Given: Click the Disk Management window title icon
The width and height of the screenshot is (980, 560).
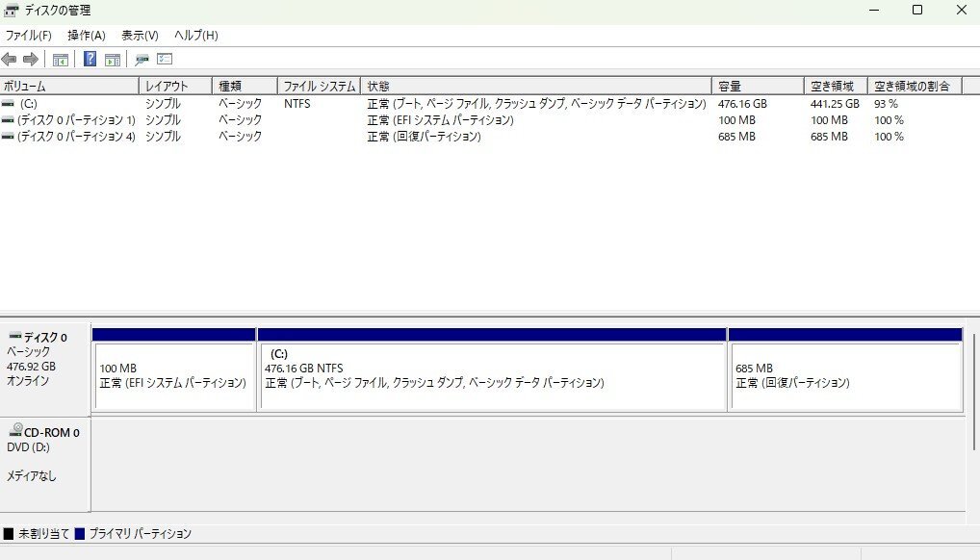Looking at the screenshot, I should pyautogui.click(x=10, y=11).
